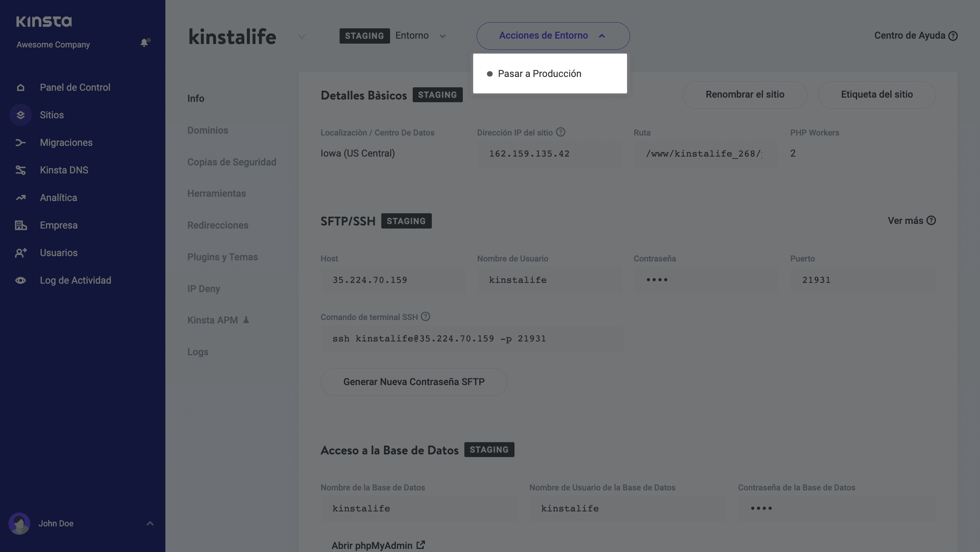
Task: Open the notification bell
Action: [x=144, y=42]
